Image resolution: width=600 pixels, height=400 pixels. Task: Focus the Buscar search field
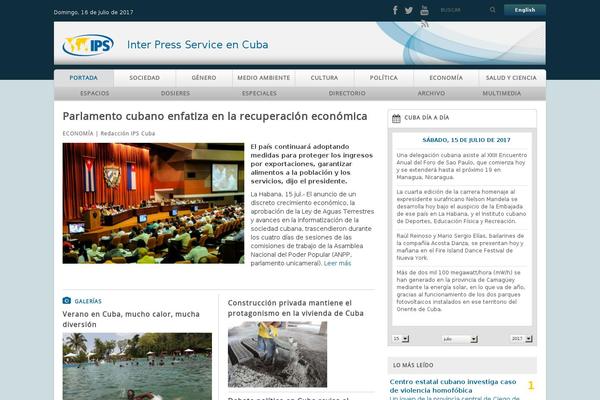pyautogui.click(x=463, y=10)
